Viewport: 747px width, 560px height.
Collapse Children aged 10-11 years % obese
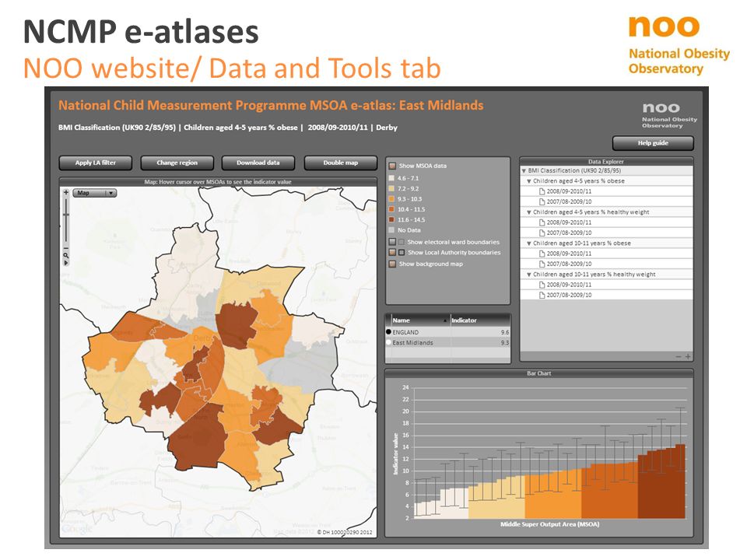point(529,243)
